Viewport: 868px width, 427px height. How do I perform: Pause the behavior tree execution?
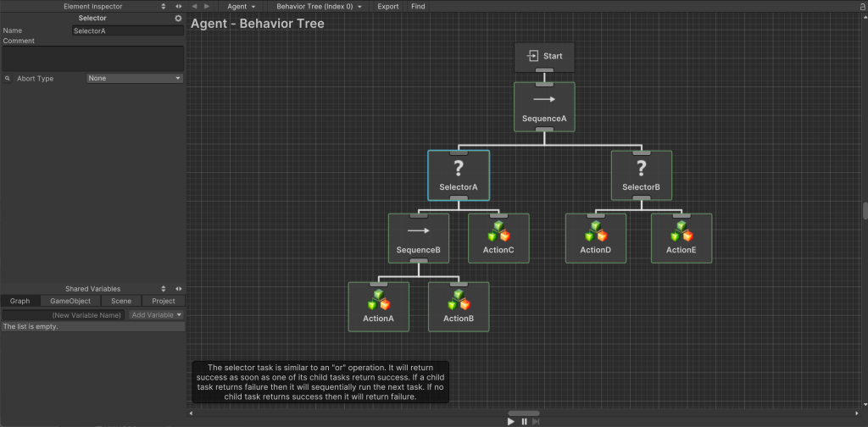(x=524, y=421)
